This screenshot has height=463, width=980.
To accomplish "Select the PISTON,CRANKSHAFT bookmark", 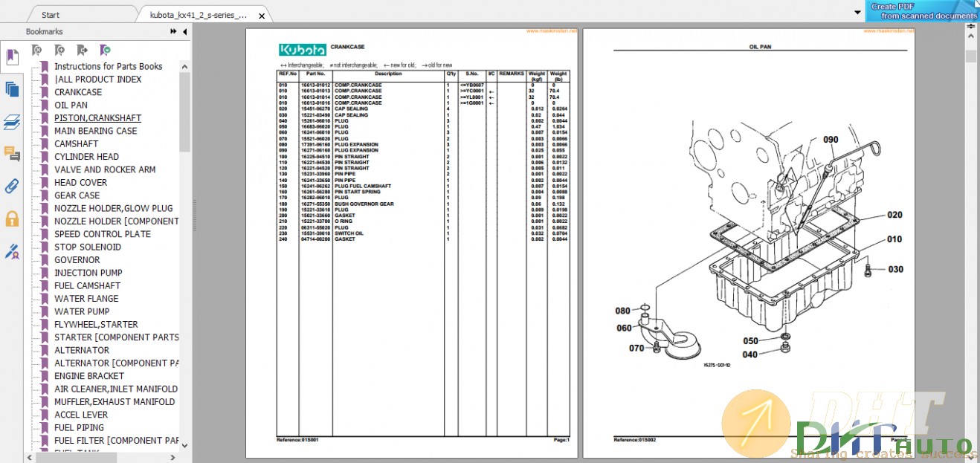I will point(97,118).
